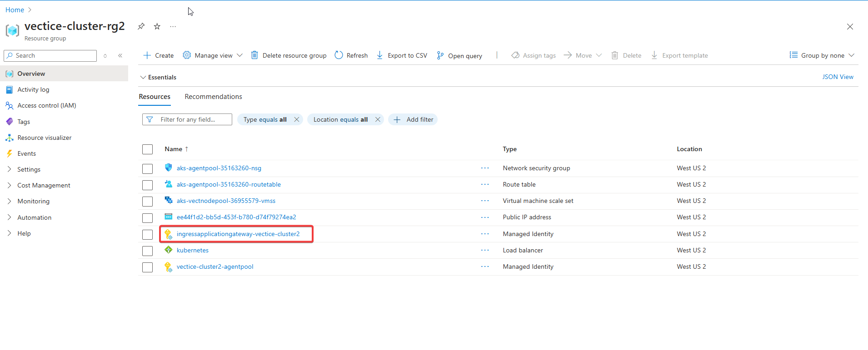Click the Export to CSV download icon
Viewport: 868px width, 350px height.
pyautogui.click(x=379, y=55)
